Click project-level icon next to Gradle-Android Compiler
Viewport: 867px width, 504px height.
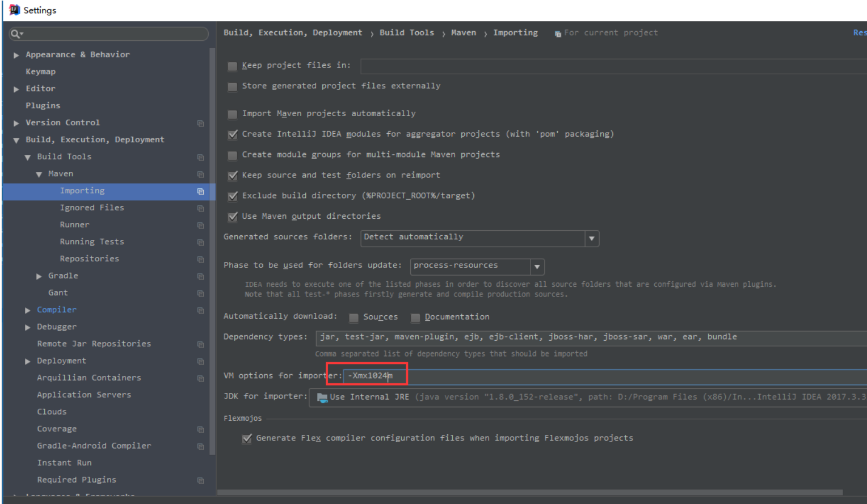tap(200, 446)
